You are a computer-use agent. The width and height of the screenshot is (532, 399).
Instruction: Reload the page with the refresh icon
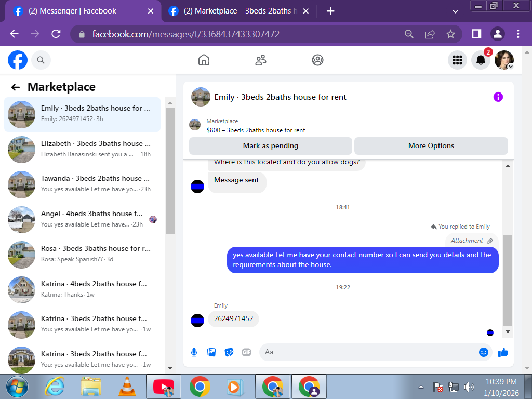(x=56, y=34)
